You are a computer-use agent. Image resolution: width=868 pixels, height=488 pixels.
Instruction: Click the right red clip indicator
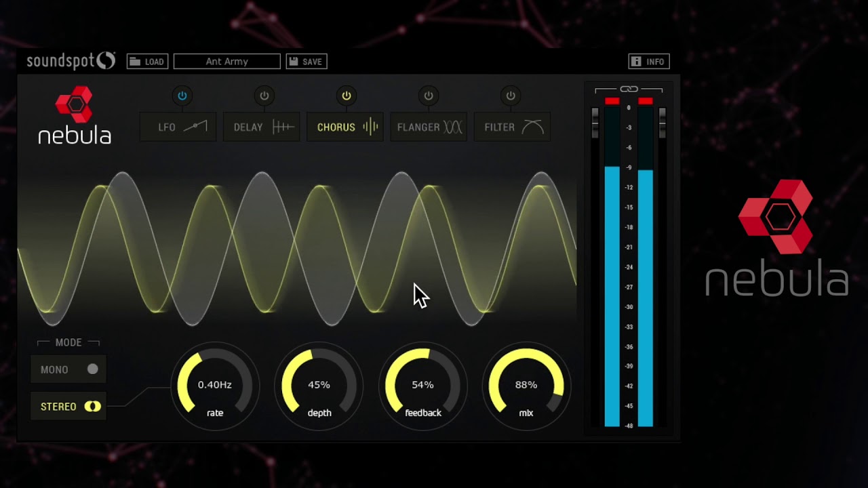coord(646,101)
